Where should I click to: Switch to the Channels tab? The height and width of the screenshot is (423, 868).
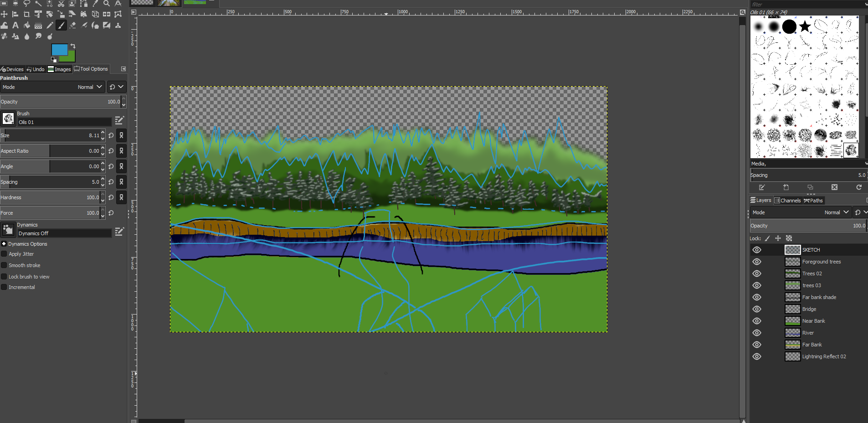(787, 201)
